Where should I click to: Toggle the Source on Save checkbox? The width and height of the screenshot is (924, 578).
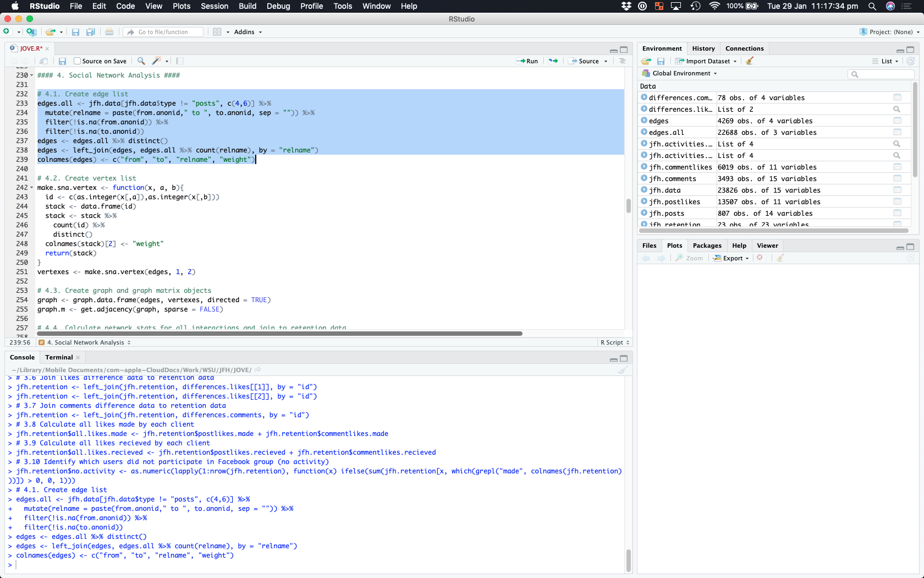point(78,61)
